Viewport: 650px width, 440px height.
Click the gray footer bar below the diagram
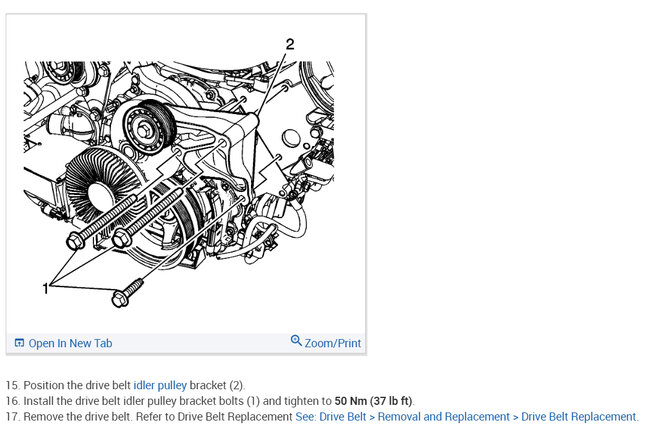click(x=186, y=343)
